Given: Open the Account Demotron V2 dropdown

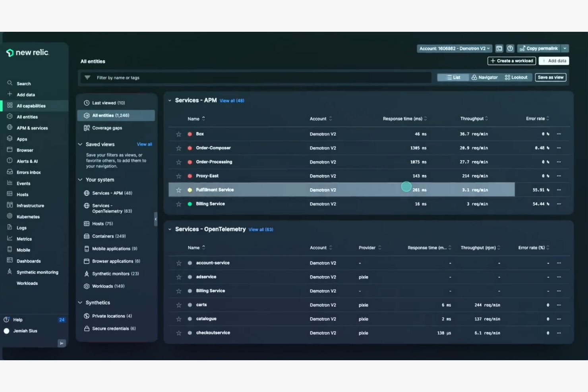Looking at the screenshot, I should (454, 48).
